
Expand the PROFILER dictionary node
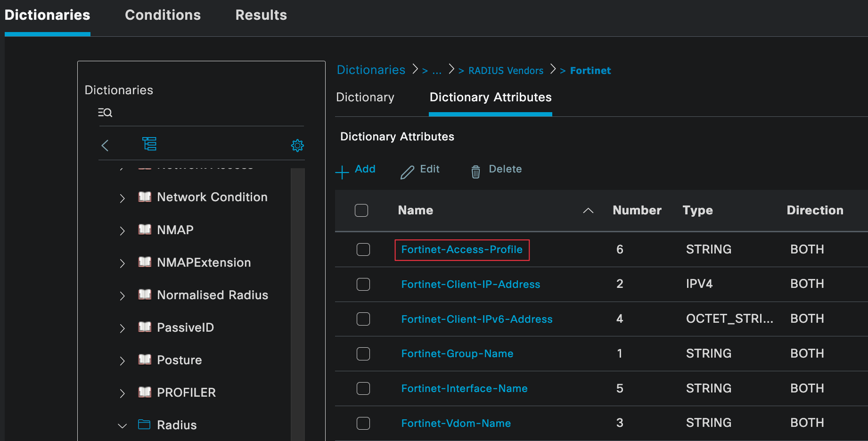point(123,393)
